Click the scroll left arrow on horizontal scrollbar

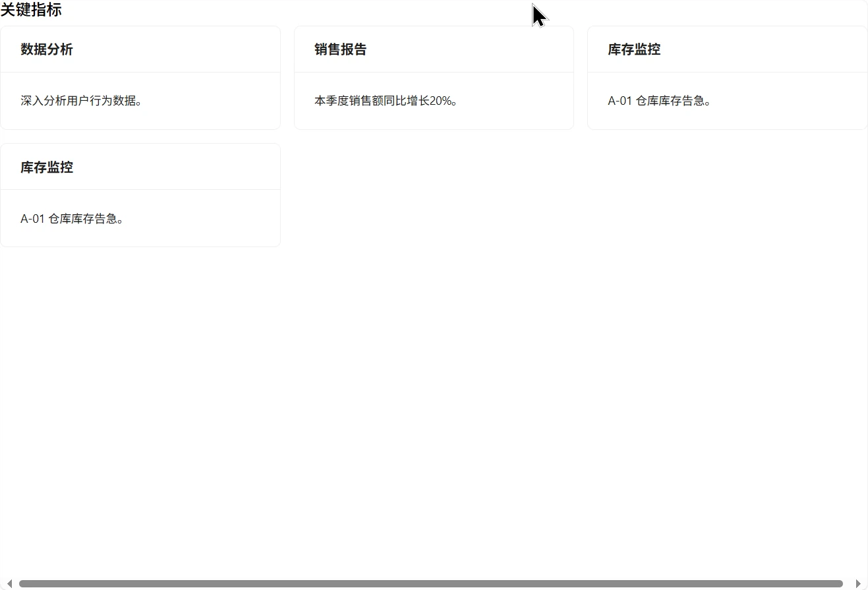[x=9, y=583]
